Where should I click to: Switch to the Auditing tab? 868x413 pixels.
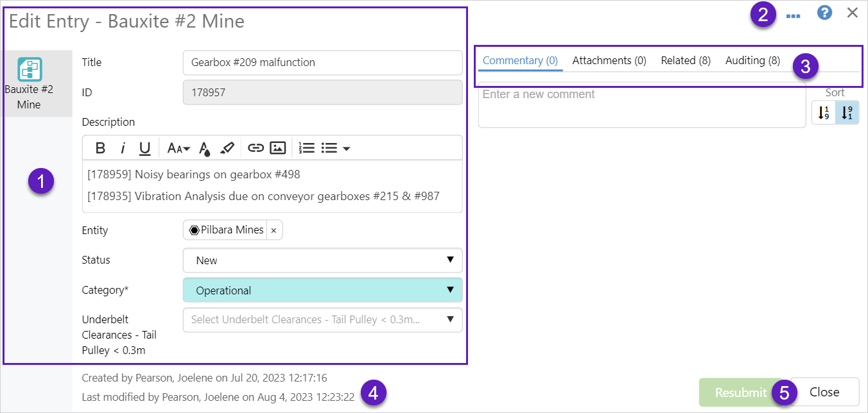tap(752, 60)
